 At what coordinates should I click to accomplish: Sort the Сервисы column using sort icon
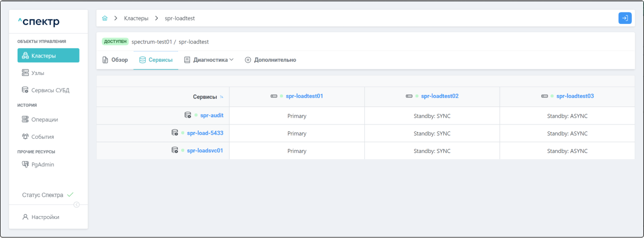pos(222,97)
